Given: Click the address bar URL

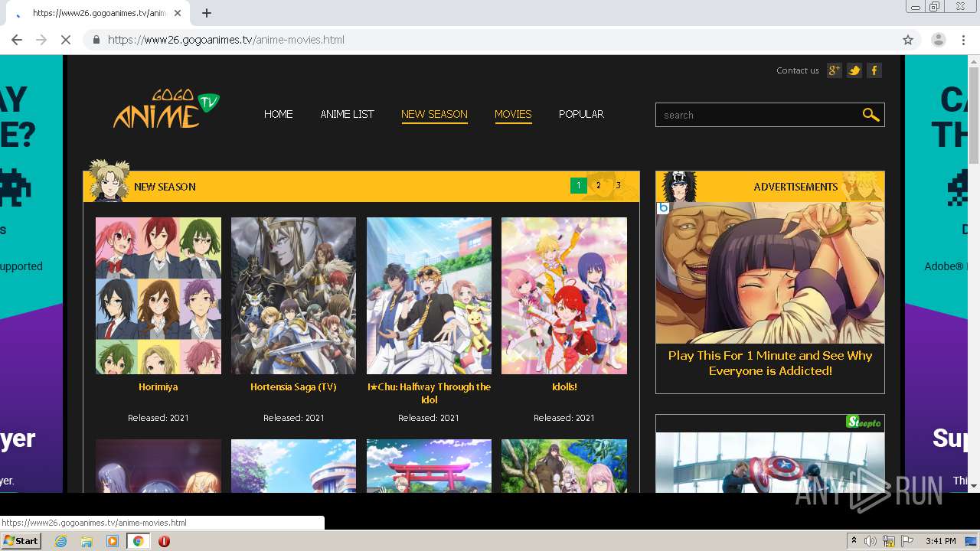Looking at the screenshot, I should [226, 40].
